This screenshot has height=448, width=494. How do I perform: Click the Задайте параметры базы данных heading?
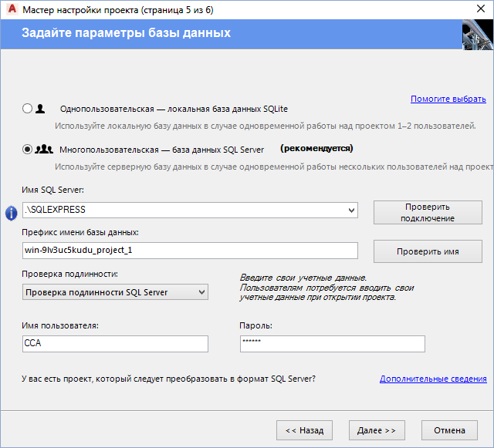[x=126, y=32]
